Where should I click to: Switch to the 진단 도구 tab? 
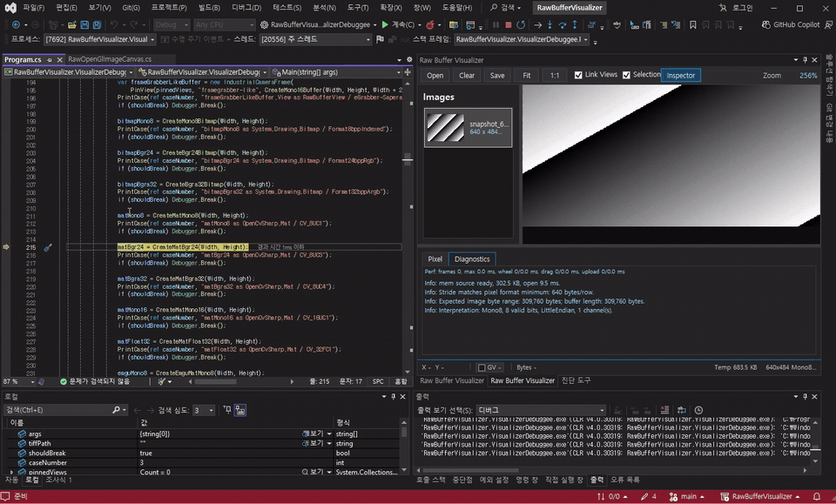click(x=576, y=380)
